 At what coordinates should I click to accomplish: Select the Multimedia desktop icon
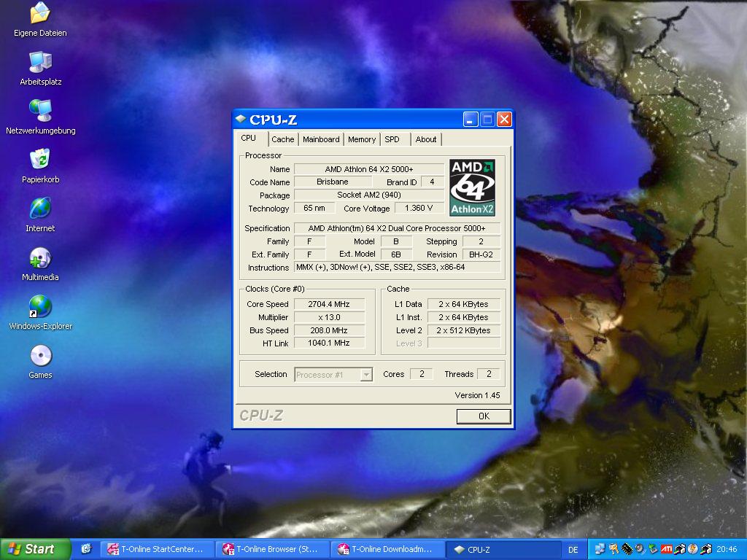pos(41,264)
